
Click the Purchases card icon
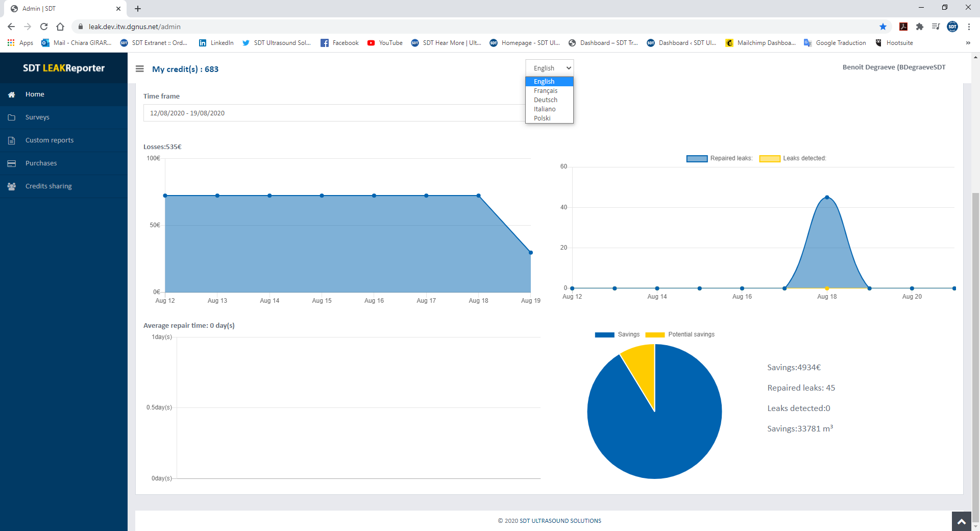tap(12, 163)
